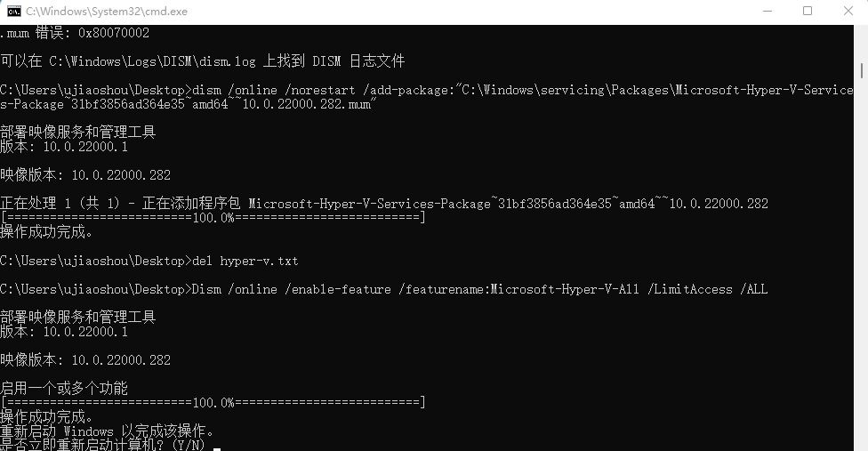This screenshot has width=868, height=451.
Task: Minimize the command prompt window
Action: (x=766, y=11)
